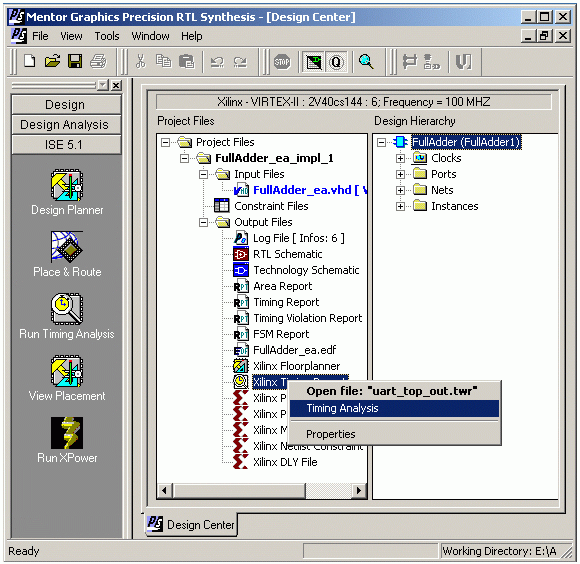Click the Technology Schematic blue gate icon
This screenshot has height=564, width=580.
(241, 270)
